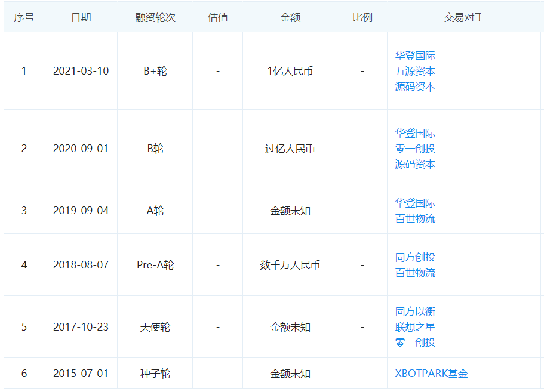Open 源码资本 link in the 2021-03-10 row
The width and height of the screenshot is (544, 392).
(x=415, y=87)
